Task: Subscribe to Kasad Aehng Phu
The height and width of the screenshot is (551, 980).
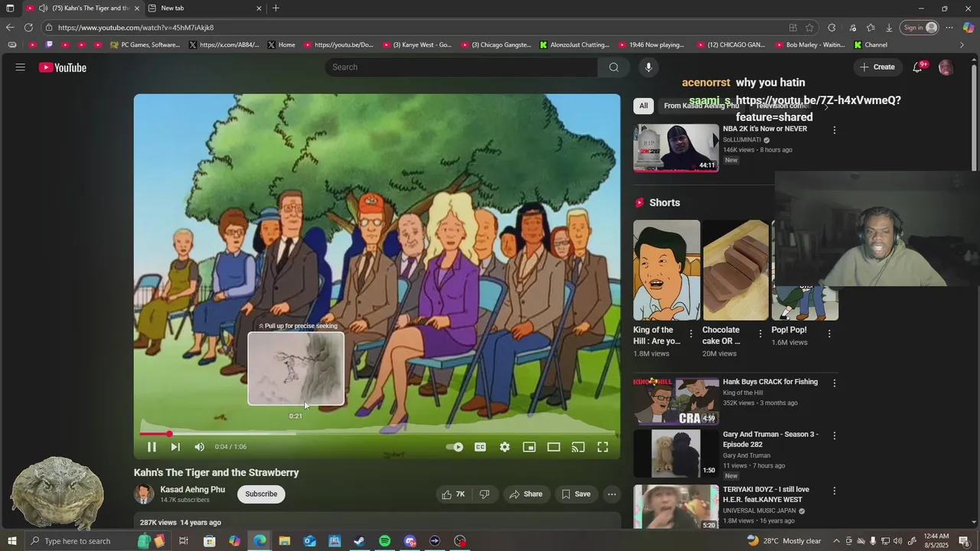Action: click(x=261, y=494)
